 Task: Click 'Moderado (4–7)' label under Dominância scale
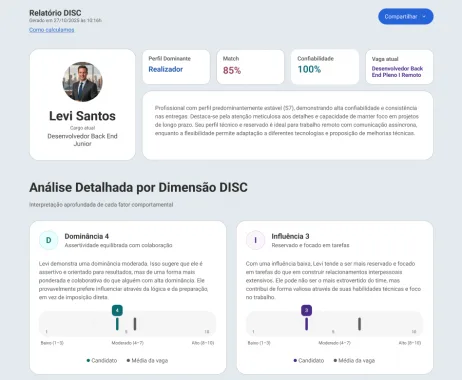click(x=127, y=343)
